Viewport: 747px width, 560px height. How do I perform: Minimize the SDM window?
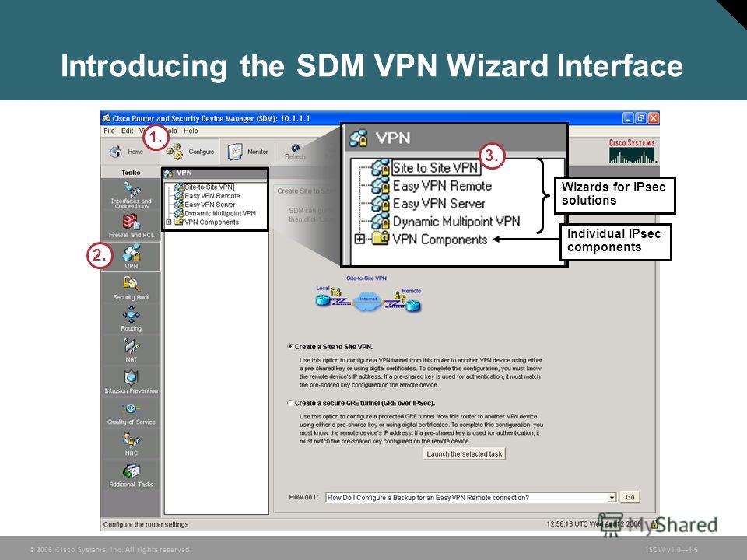629,118
